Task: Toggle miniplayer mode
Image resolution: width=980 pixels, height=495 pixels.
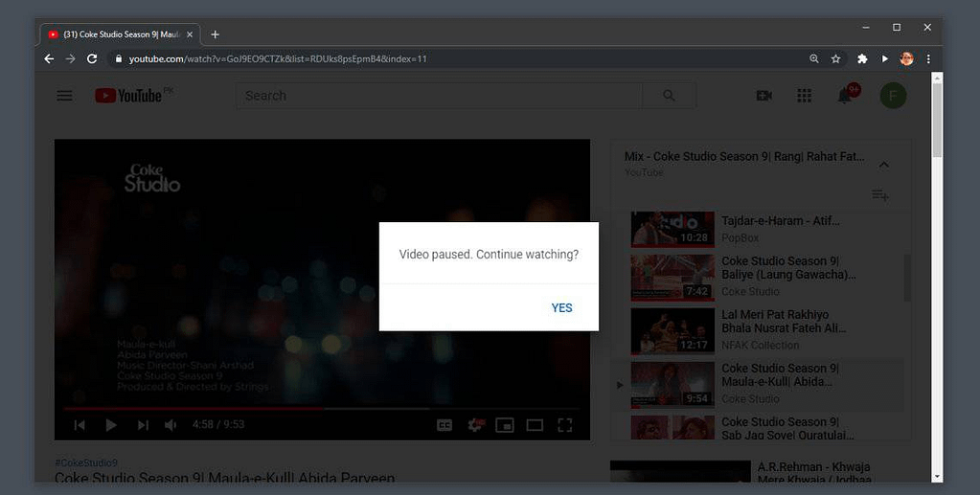Action: [504, 425]
